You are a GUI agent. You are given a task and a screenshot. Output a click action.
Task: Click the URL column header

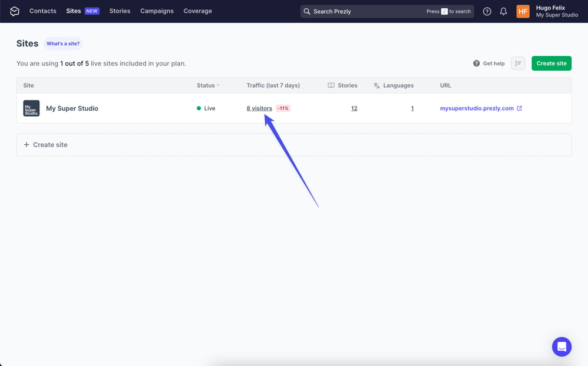(446, 85)
